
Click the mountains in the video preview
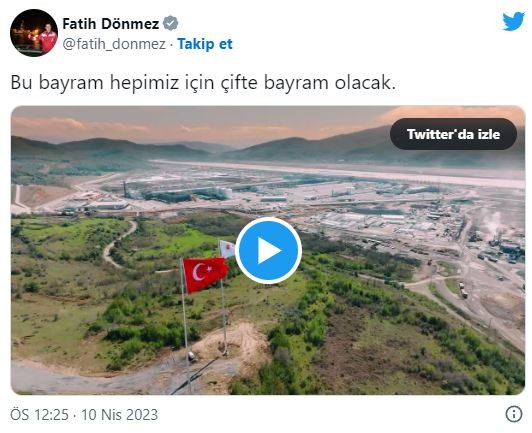(x=268, y=146)
